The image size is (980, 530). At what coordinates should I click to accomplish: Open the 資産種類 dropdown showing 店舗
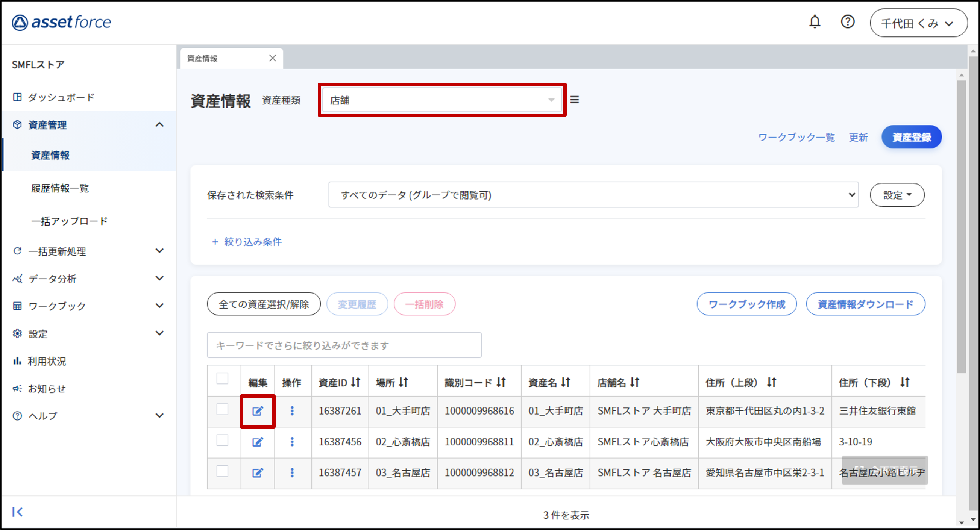pos(441,100)
